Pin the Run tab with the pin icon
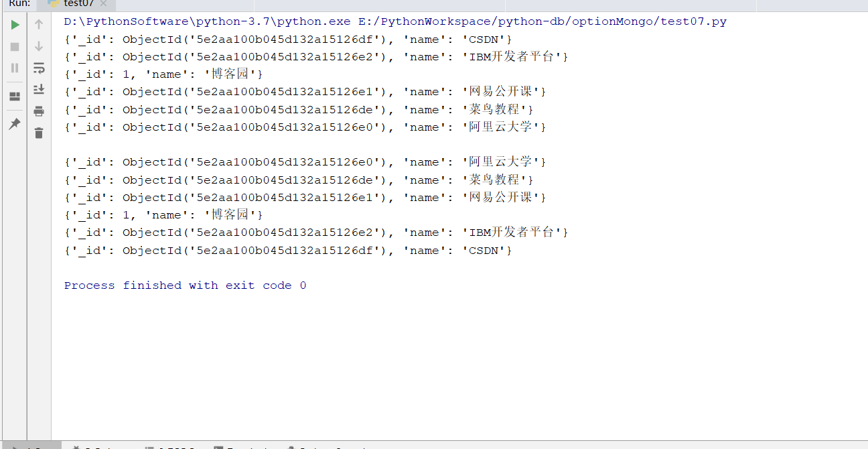Viewport: 868px width, 449px height. click(x=15, y=124)
